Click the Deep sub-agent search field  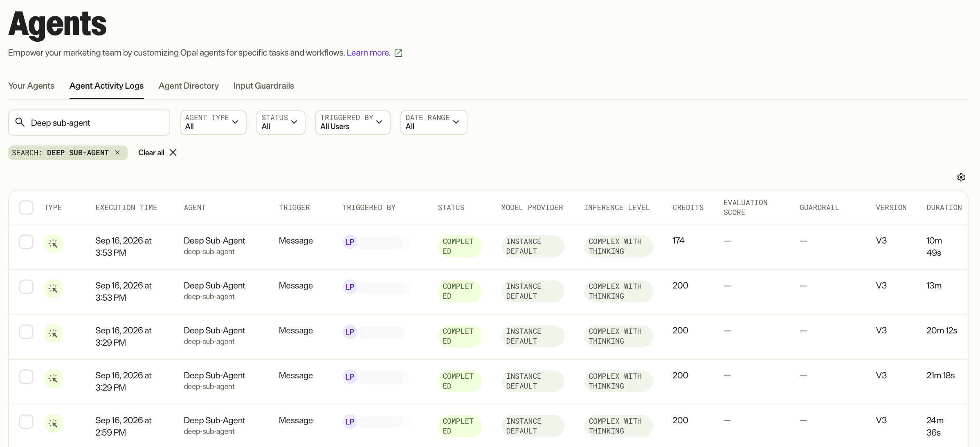tap(89, 123)
